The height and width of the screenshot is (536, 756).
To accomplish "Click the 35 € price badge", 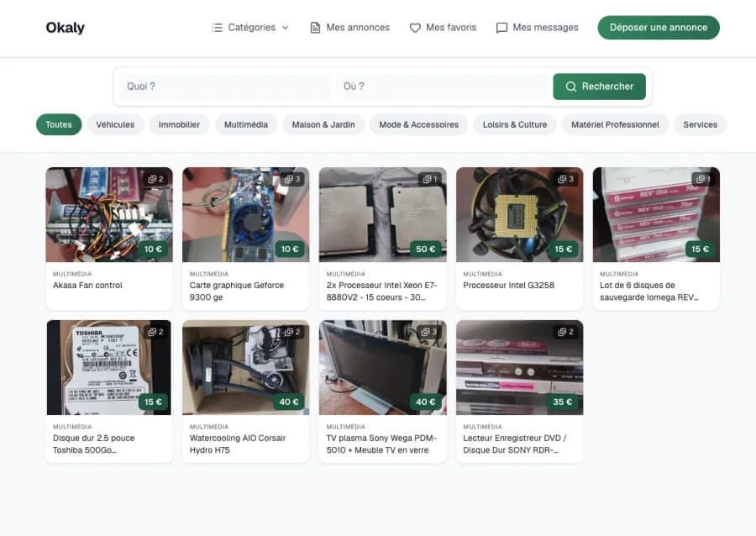I will [x=563, y=402].
